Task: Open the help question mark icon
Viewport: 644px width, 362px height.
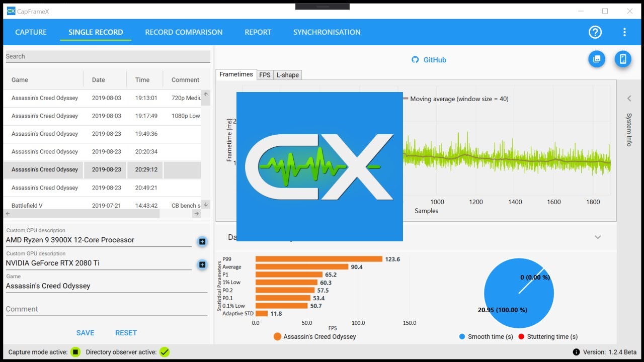Action: pos(595,32)
